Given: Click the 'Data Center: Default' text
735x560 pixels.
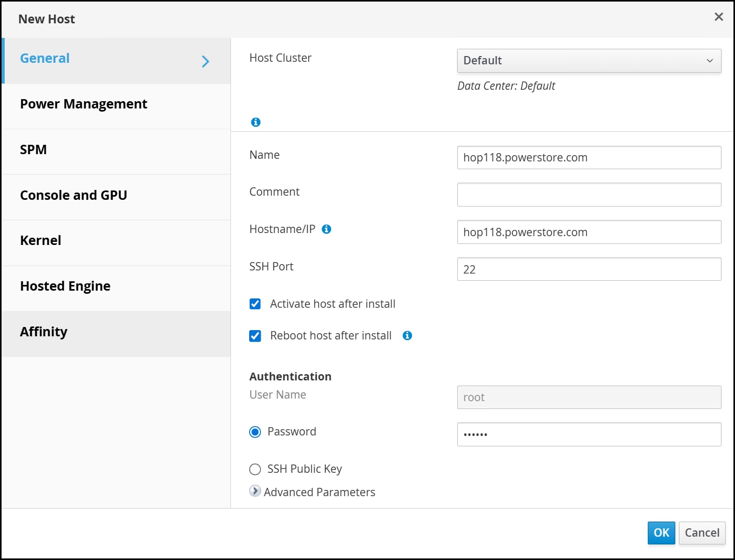Looking at the screenshot, I should [506, 86].
